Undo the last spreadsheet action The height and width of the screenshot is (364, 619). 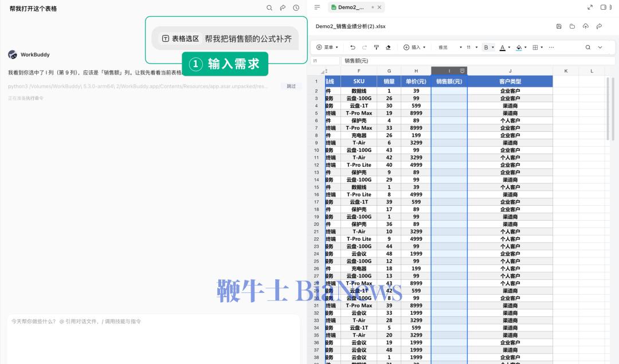(352, 48)
